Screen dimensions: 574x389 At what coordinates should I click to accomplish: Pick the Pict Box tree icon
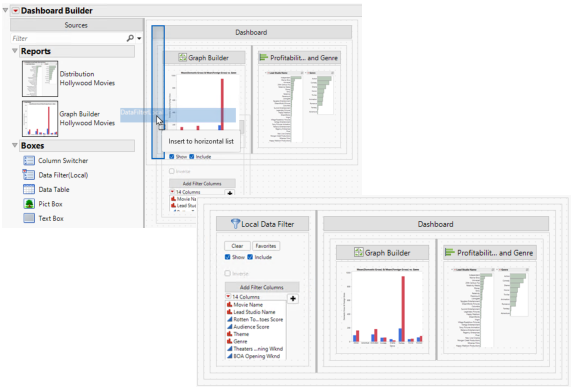pyautogui.click(x=29, y=204)
